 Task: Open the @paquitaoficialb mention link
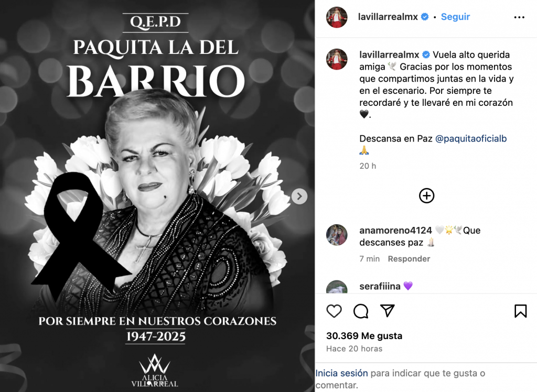(470, 139)
